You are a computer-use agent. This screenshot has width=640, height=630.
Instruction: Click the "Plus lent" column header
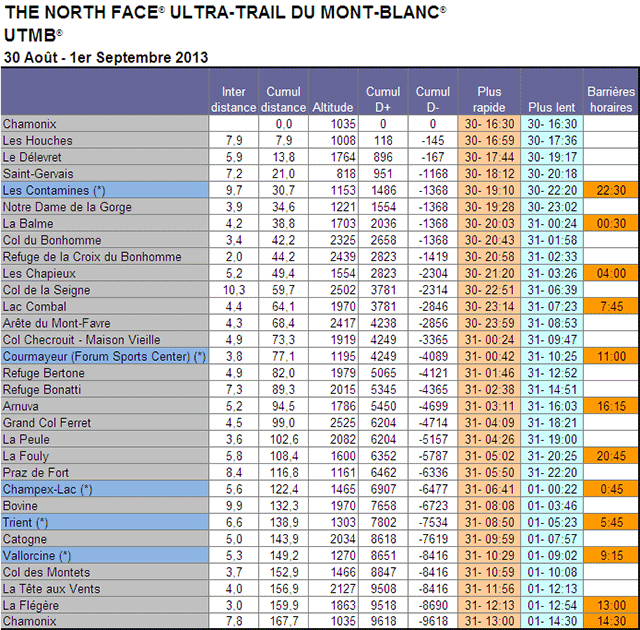point(552,107)
